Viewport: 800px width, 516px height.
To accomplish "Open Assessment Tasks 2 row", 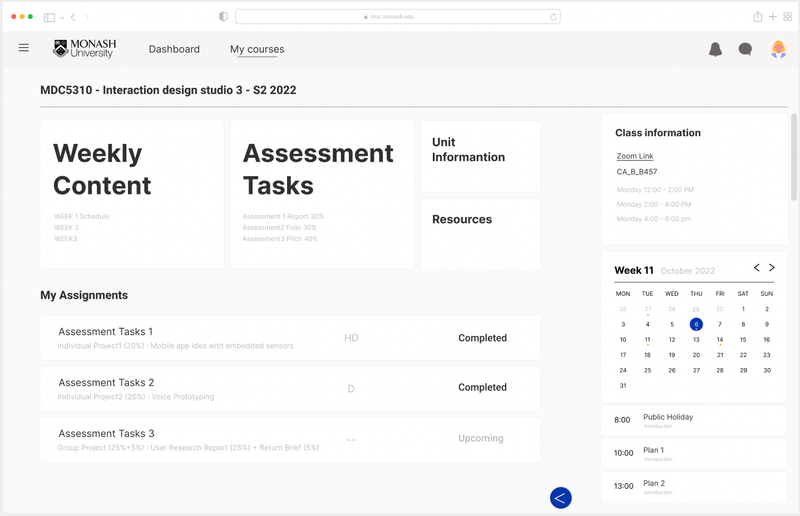I will pos(290,389).
